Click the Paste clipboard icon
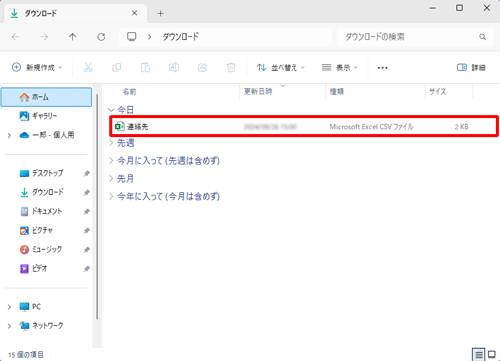The height and width of the screenshot is (361, 500). (x=145, y=68)
